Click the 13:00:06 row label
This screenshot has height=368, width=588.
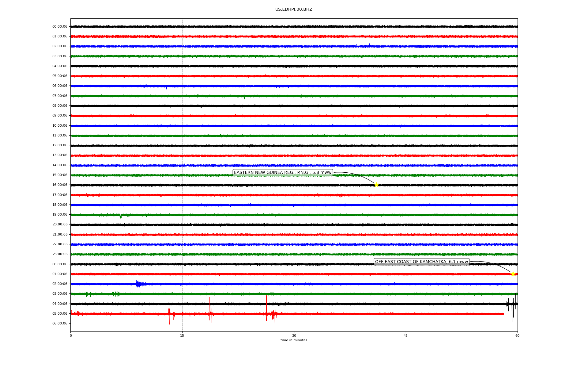pyautogui.click(x=60, y=155)
